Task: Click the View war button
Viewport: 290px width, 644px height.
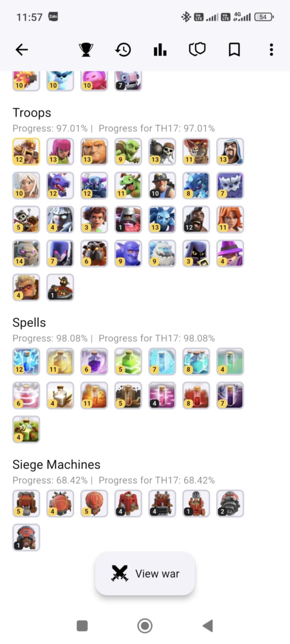Action: [x=145, y=574]
